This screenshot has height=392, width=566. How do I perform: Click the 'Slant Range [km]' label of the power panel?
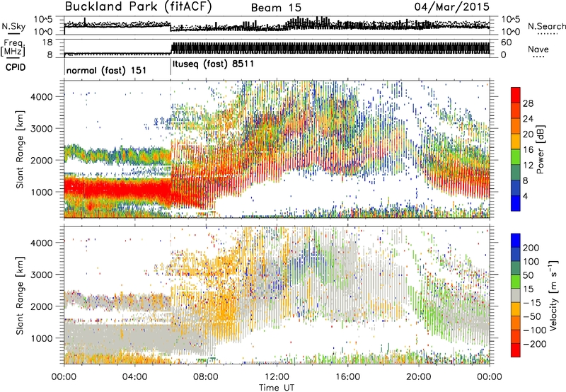pos(20,149)
